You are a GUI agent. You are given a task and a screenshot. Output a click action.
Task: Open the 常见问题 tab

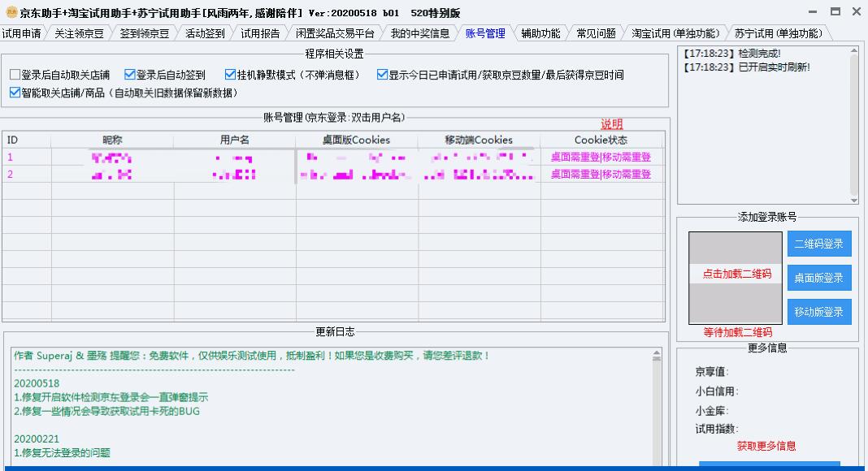click(596, 34)
